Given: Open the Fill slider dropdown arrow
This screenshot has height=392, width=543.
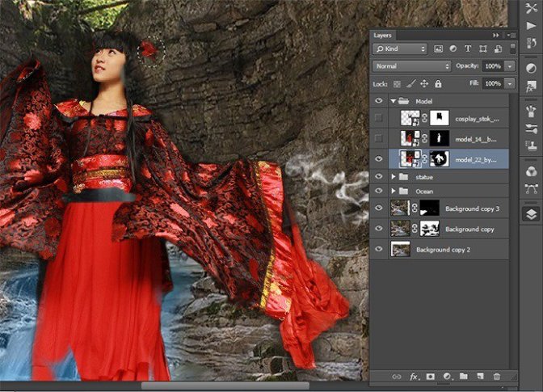Looking at the screenshot, I should [x=509, y=83].
